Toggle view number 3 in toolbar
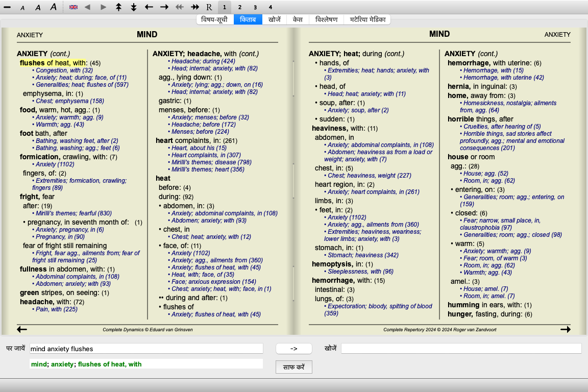 coord(255,7)
